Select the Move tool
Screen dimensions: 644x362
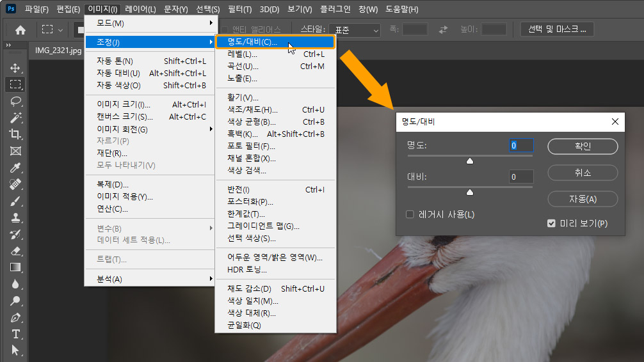click(15, 68)
